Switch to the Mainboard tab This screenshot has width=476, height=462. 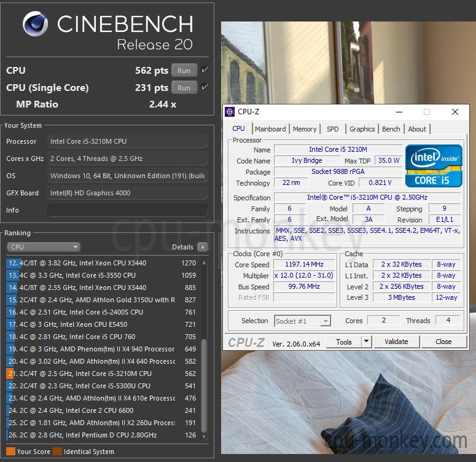[x=270, y=129]
